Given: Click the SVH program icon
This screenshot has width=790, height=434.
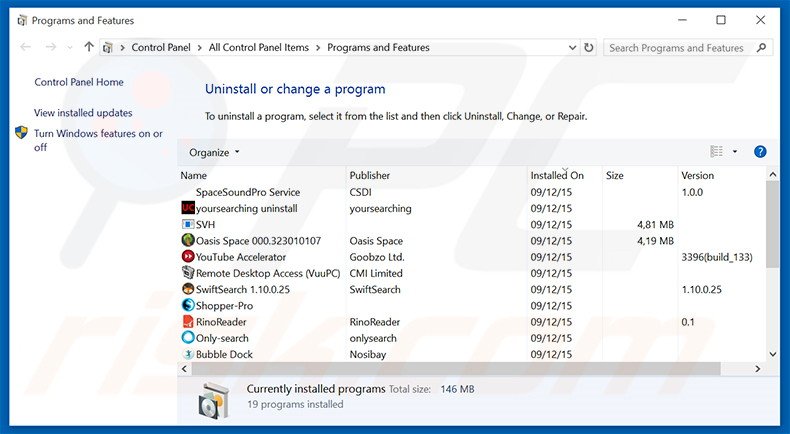Looking at the screenshot, I should pos(188,224).
